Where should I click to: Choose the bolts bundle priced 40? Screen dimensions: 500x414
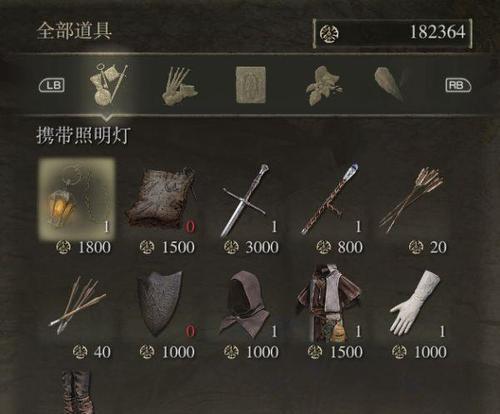[77, 305]
